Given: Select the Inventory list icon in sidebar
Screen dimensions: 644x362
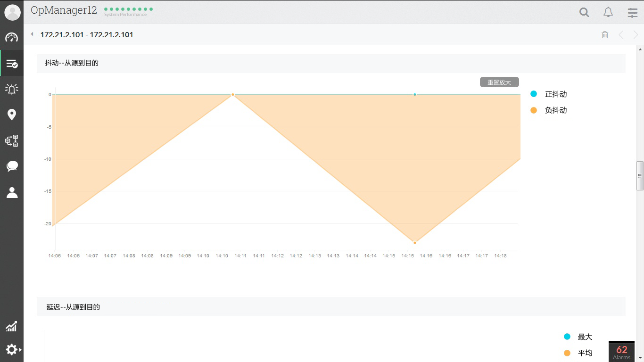Looking at the screenshot, I should [12, 63].
